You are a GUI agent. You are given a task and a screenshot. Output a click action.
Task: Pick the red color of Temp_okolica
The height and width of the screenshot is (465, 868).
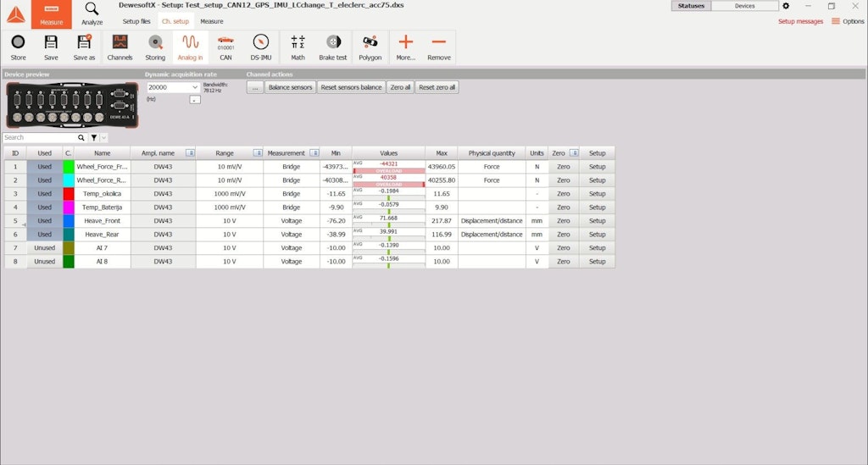69,193
